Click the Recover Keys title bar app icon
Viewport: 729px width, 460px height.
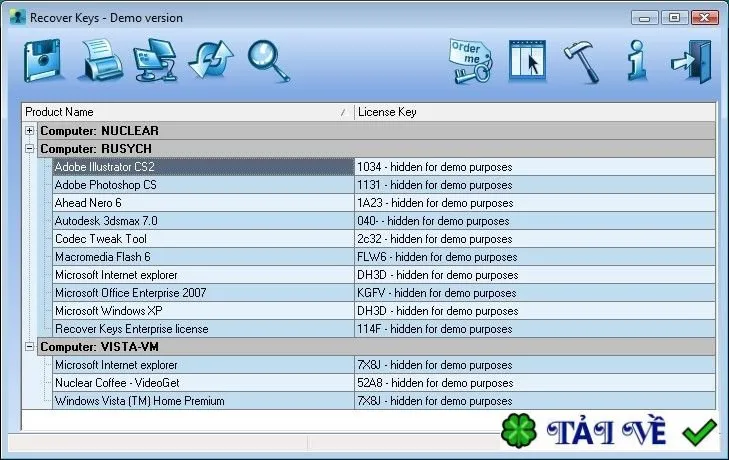pyautogui.click(x=18, y=18)
